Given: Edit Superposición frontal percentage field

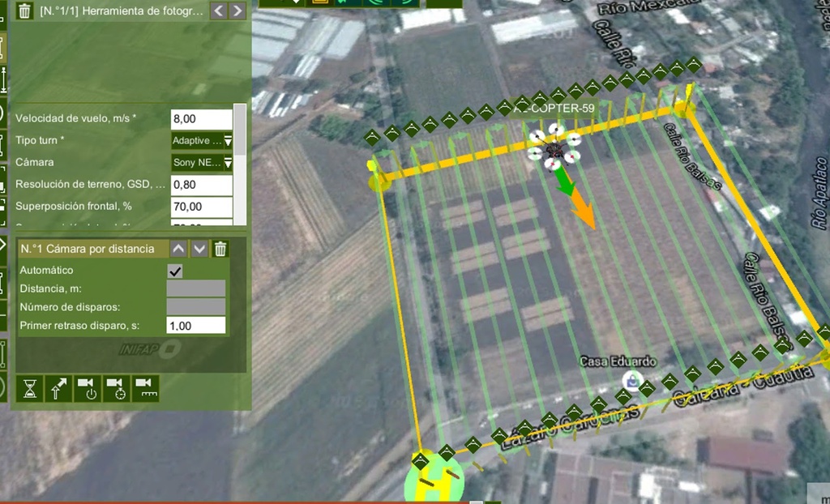Looking at the screenshot, I should point(201,207).
